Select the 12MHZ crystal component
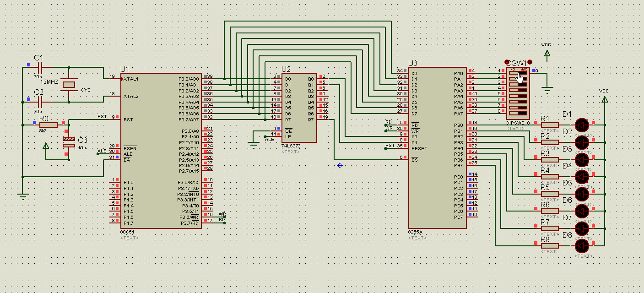The image size is (644, 293). (x=69, y=85)
